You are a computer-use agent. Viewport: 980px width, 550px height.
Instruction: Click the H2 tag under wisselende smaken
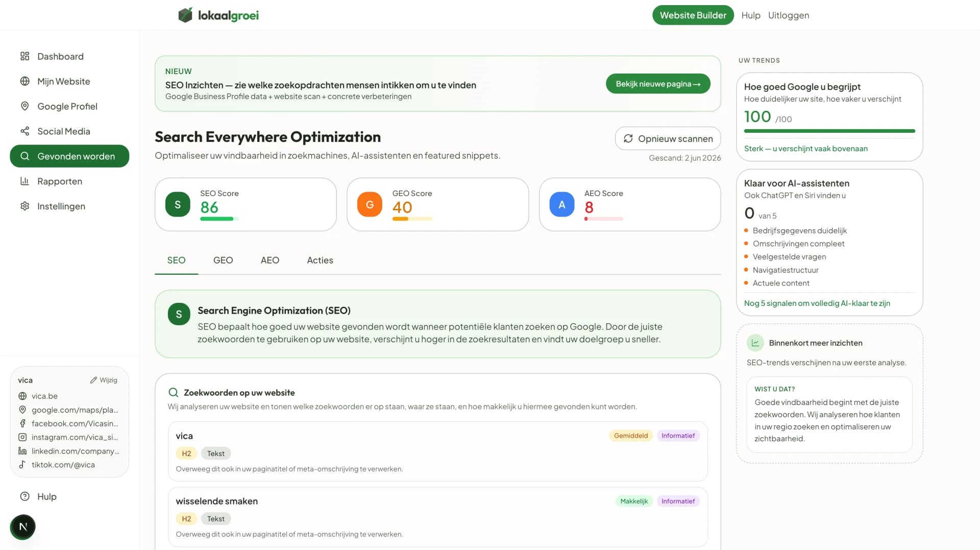[186, 519]
